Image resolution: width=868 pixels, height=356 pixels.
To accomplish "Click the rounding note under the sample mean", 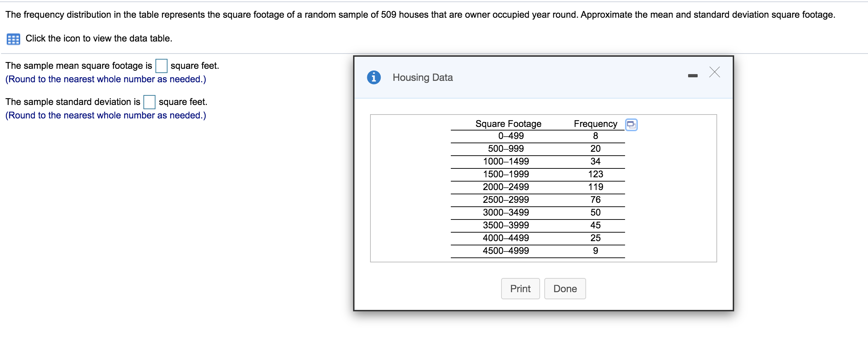I will coord(106,79).
